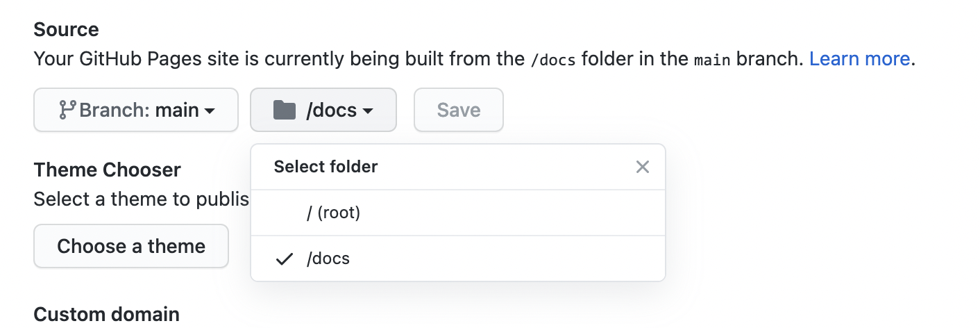Image resolution: width=980 pixels, height=328 pixels.
Task: Click the checkmark icon next to /docs option
Action: click(x=284, y=259)
